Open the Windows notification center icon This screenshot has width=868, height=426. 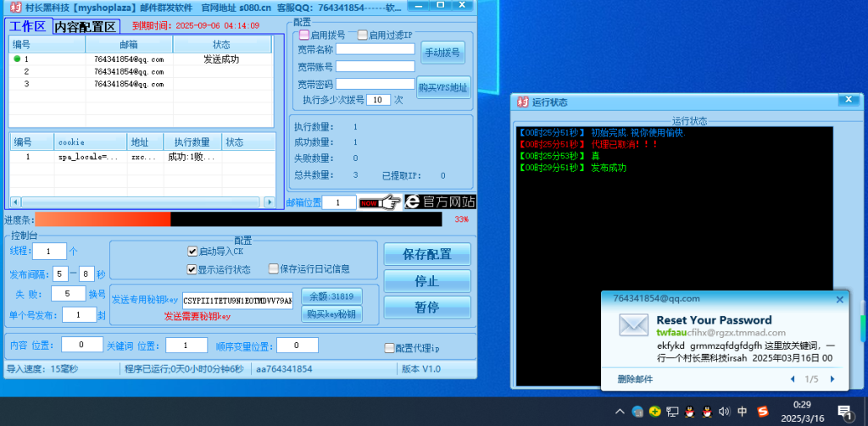[844, 412]
